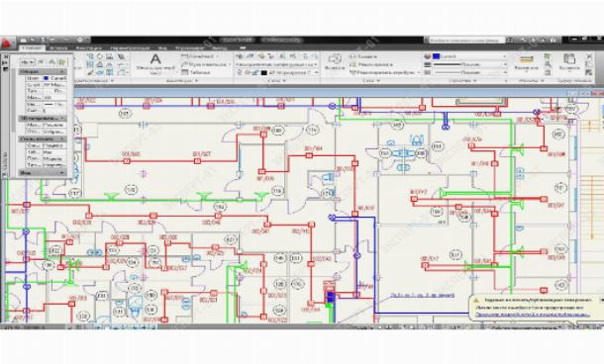Click the Layer row value in Properties palette
The height and width of the screenshot is (364, 604).
click(x=53, y=85)
